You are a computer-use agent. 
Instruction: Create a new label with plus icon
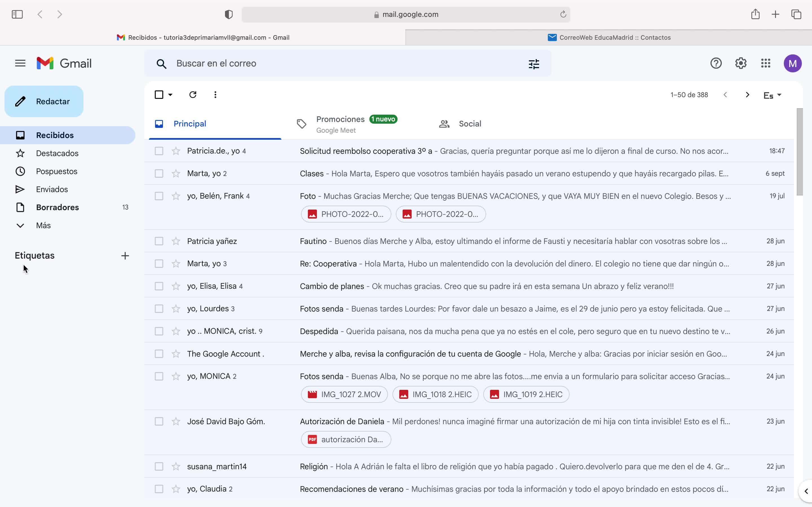click(x=125, y=256)
